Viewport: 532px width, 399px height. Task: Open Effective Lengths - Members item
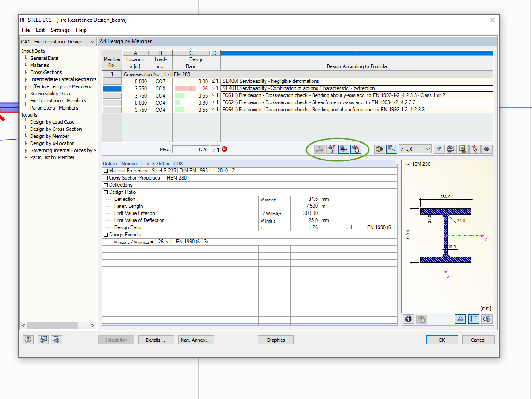[61, 86]
